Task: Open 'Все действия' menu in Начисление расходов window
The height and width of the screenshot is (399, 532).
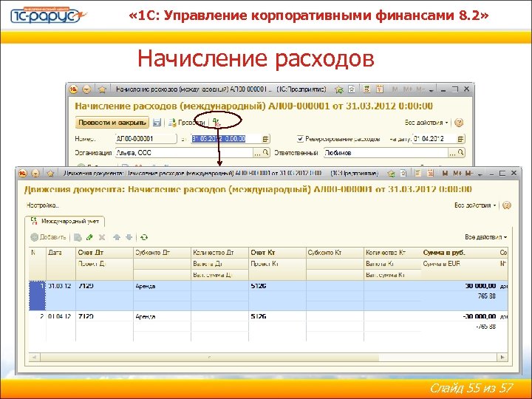Action: point(426,123)
